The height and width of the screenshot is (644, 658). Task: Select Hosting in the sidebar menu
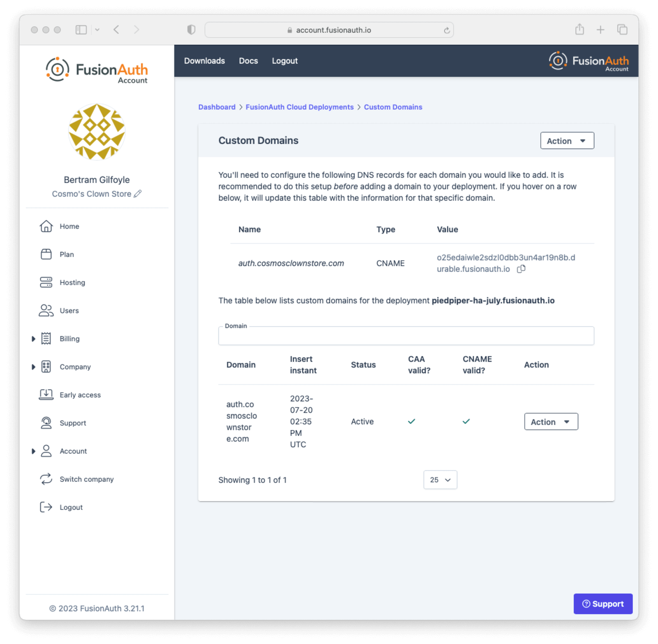tap(72, 282)
